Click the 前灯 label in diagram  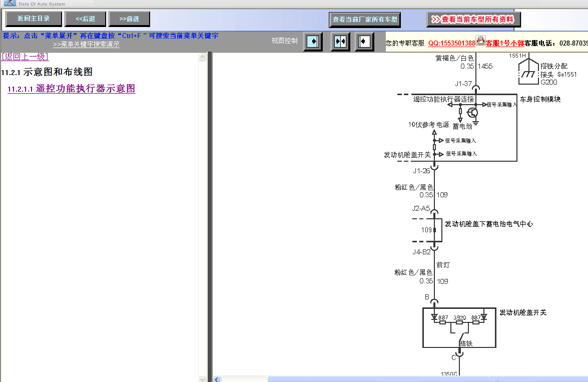(443, 265)
